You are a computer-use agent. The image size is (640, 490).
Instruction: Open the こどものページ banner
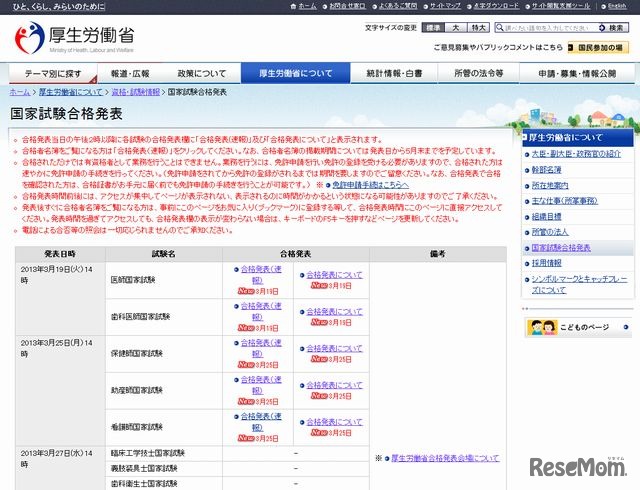tap(574, 327)
